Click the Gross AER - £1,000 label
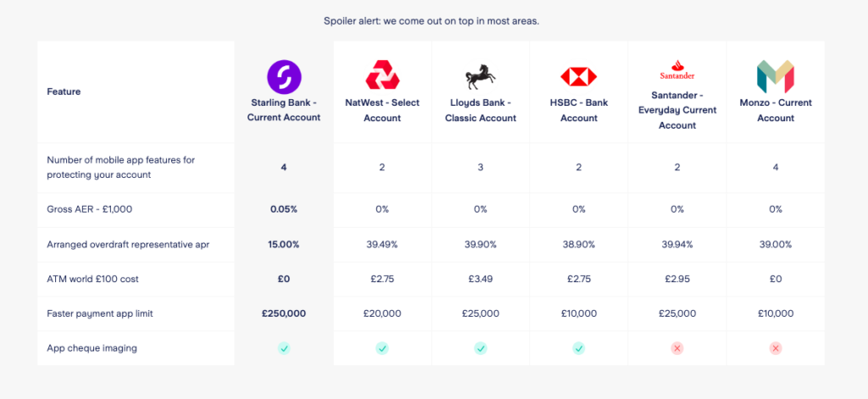This screenshot has width=868, height=399. click(90, 209)
